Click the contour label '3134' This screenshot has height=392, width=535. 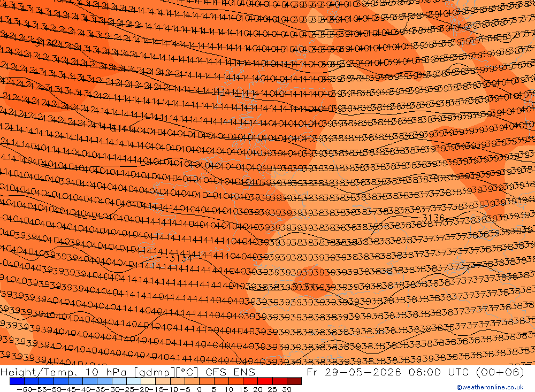coord(181,258)
